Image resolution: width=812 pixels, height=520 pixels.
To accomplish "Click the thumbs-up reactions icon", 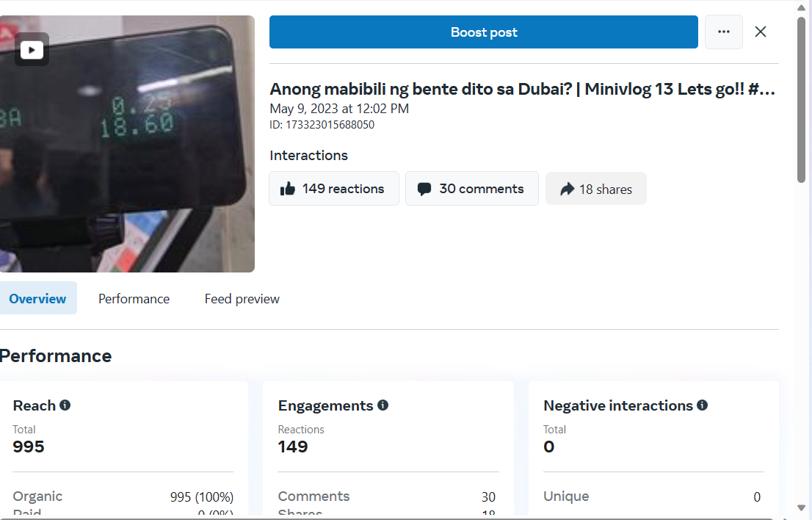I will coord(287,189).
